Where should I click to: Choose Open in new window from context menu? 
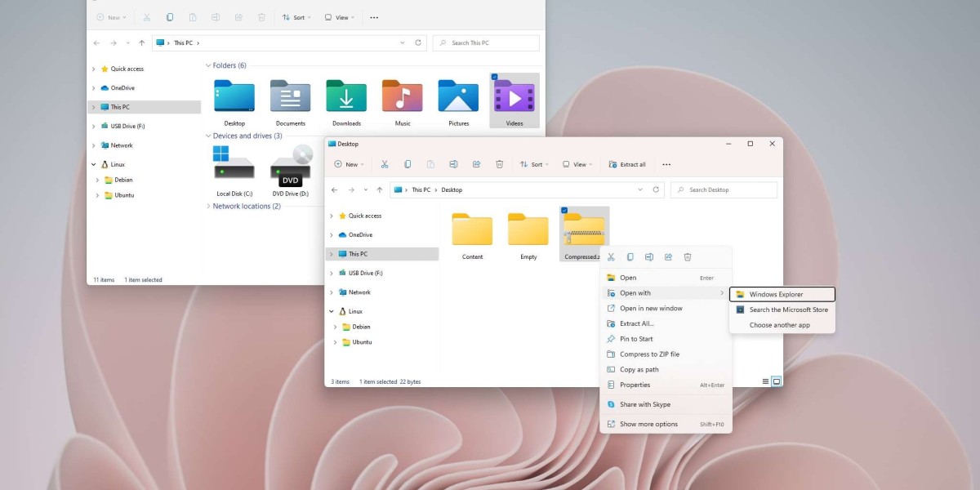pyautogui.click(x=666, y=309)
